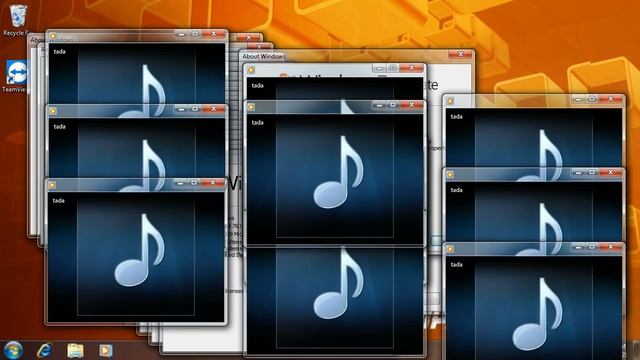The image size is (640, 360).
Task: Click 'tada' label in rearmost right-stack player
Action: click(x=457, y=116)
